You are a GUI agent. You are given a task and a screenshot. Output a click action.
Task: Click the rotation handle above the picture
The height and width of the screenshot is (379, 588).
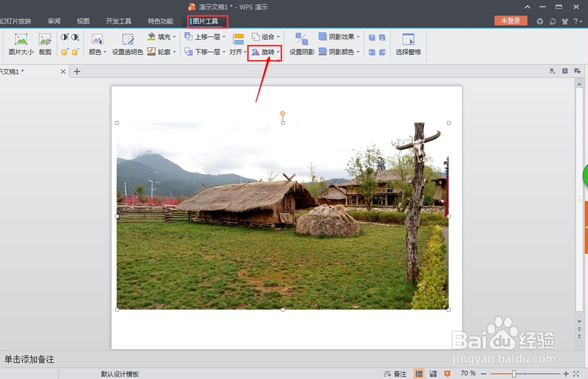(283, 114)
